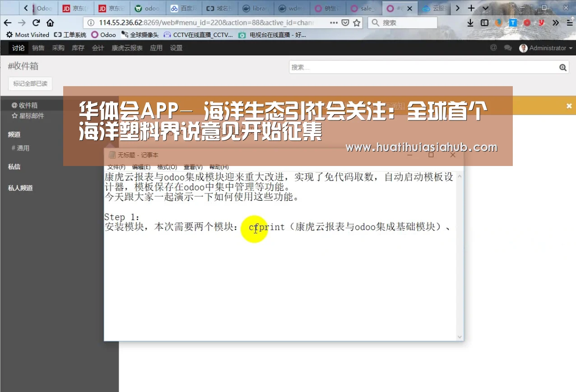The image size is (576, 392).
Task: Open the 设置 menu in Odoo
Action: pos(176,48)
